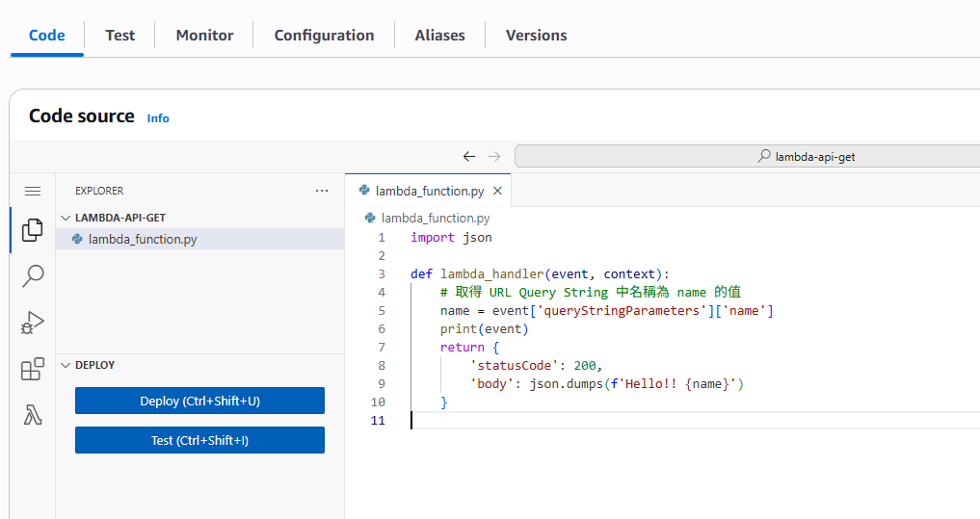
Task: Select lambda_function.py in the Explorer tree
Action: pyautogui.click(x=143, y=239)
